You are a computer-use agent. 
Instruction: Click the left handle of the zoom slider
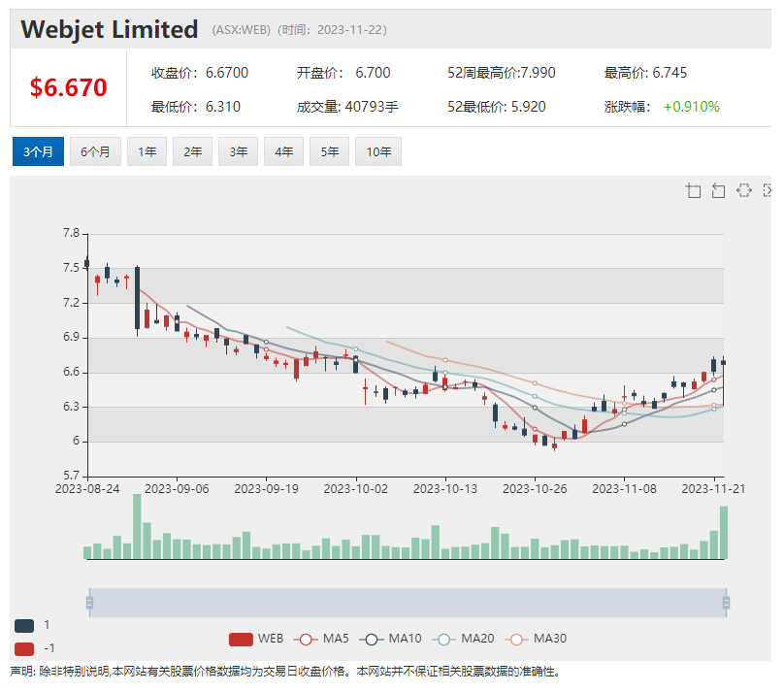(x=89, y=603)
